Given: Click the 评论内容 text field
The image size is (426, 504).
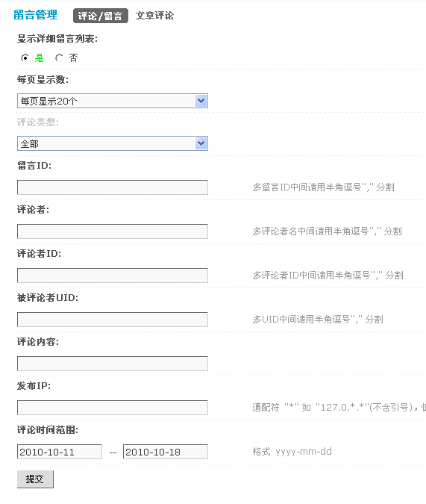Looking at the screenshot, I should [113, 364].
